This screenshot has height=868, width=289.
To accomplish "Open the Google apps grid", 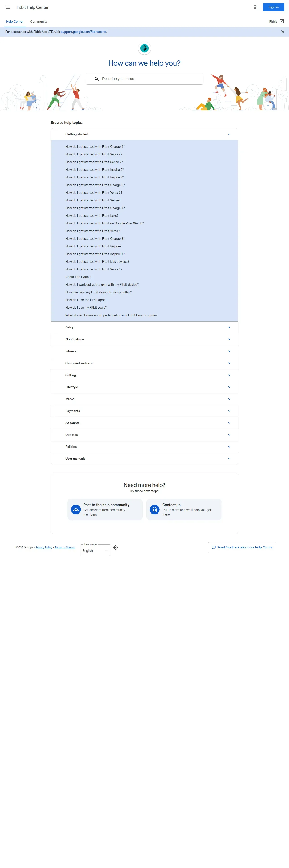I will 256,7.
